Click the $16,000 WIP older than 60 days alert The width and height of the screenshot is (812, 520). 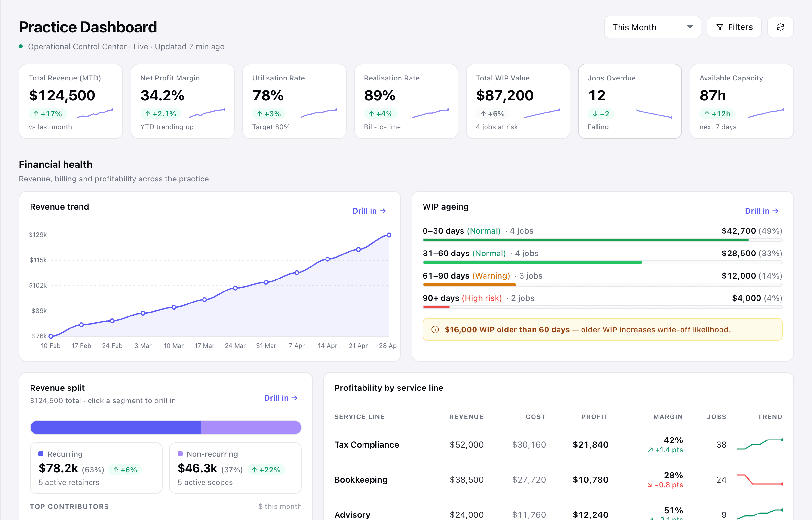603,329
